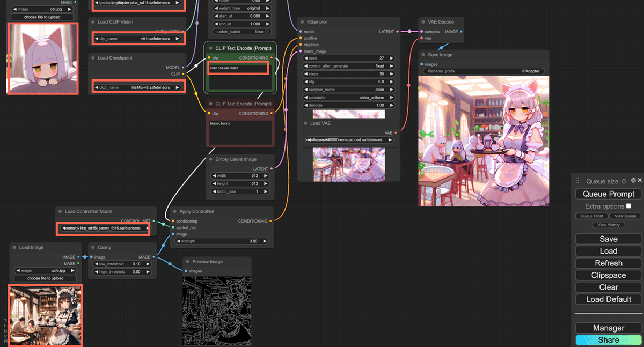Click the queue panel drag handle dots
This screenshot has width=644, height=347.
(577, 181)
